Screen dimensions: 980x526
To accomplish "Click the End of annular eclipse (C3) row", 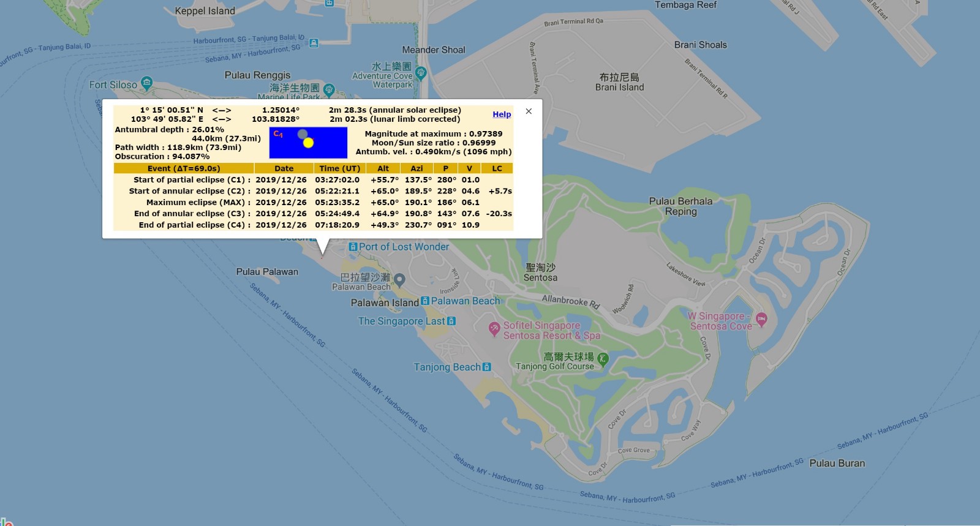I will pos(313,214).
